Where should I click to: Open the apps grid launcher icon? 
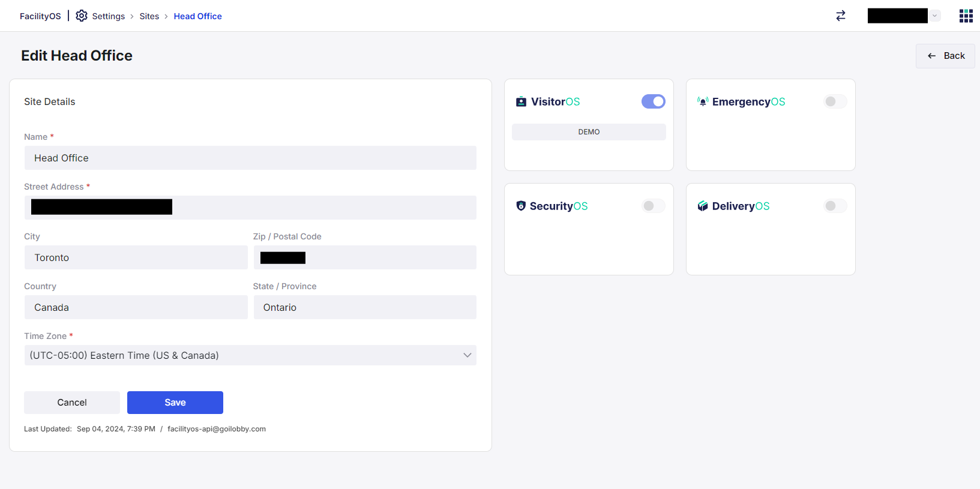(x=966, y=16)
